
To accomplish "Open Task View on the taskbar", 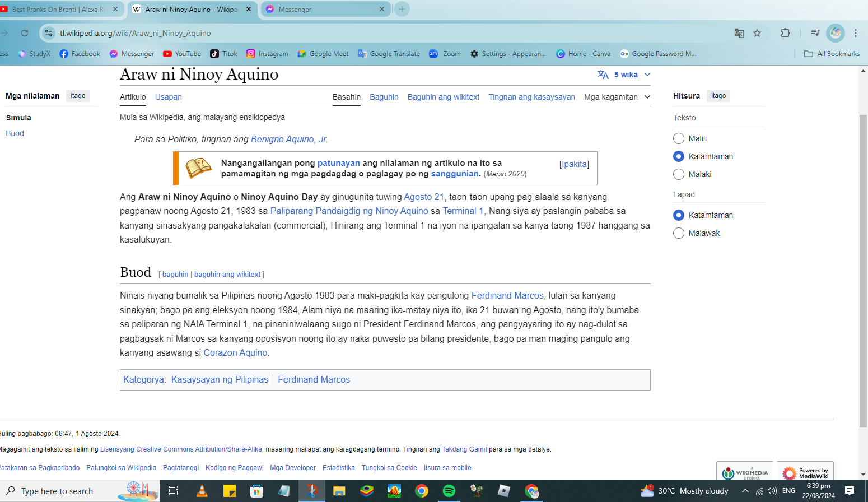I will click(x=174, y=491).
